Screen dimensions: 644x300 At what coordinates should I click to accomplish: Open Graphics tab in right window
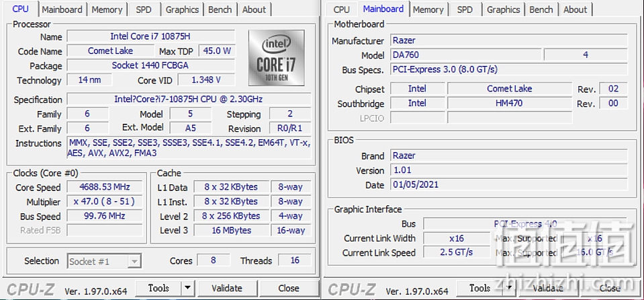pyautogui.click(x=504, y=9)
